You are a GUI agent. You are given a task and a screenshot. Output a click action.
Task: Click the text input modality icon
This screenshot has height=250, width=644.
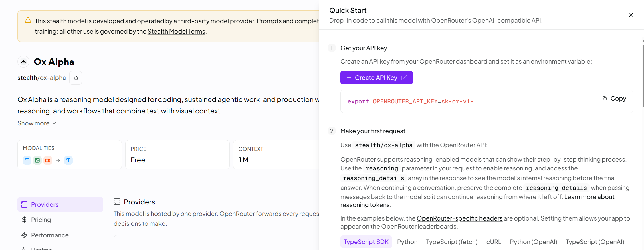(27, 160)
